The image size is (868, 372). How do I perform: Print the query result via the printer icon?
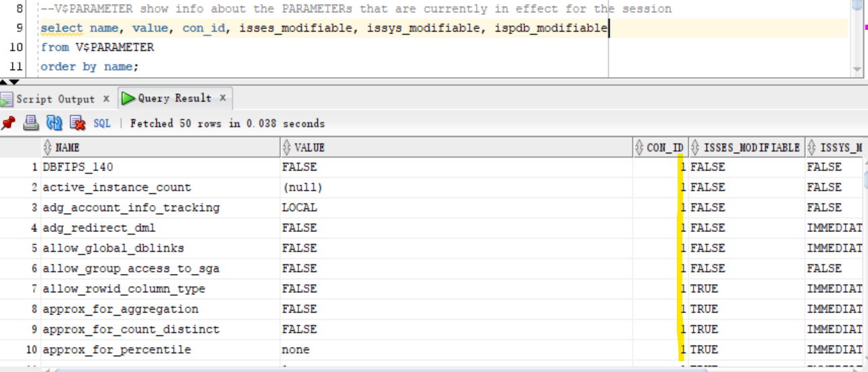pos(31,123)
